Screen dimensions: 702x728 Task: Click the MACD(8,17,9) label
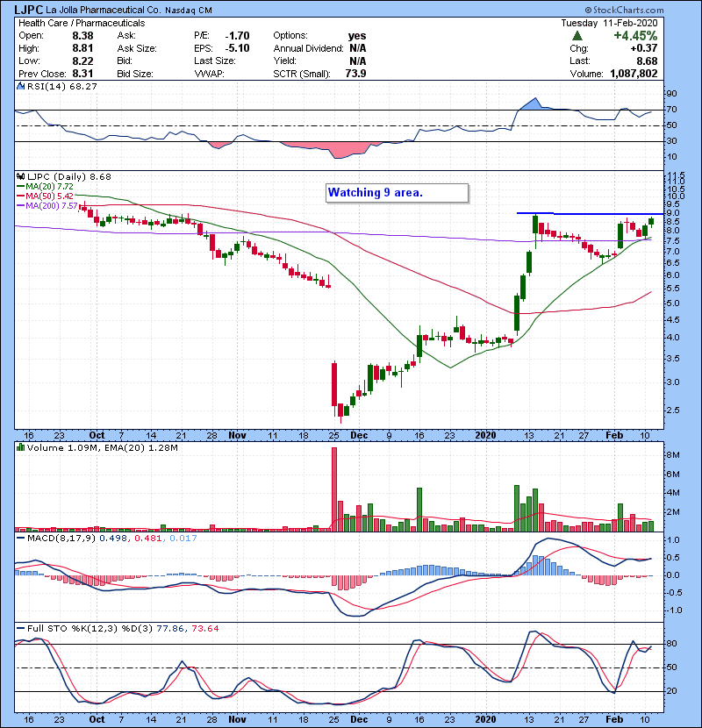(x=61, y=539)
